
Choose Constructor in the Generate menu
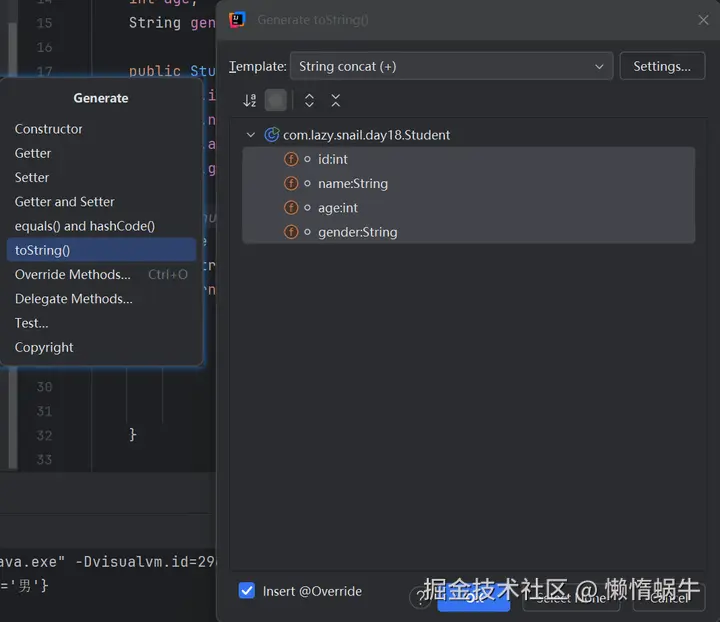(x=101, y=129)
